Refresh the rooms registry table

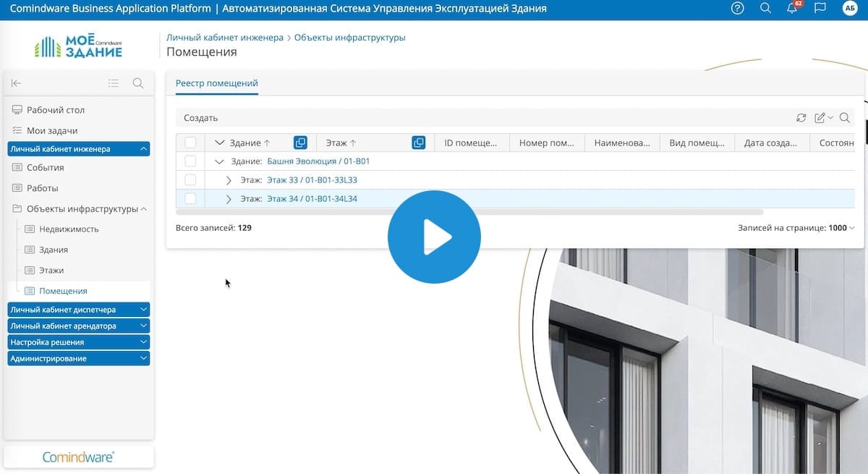pos(801,118)
